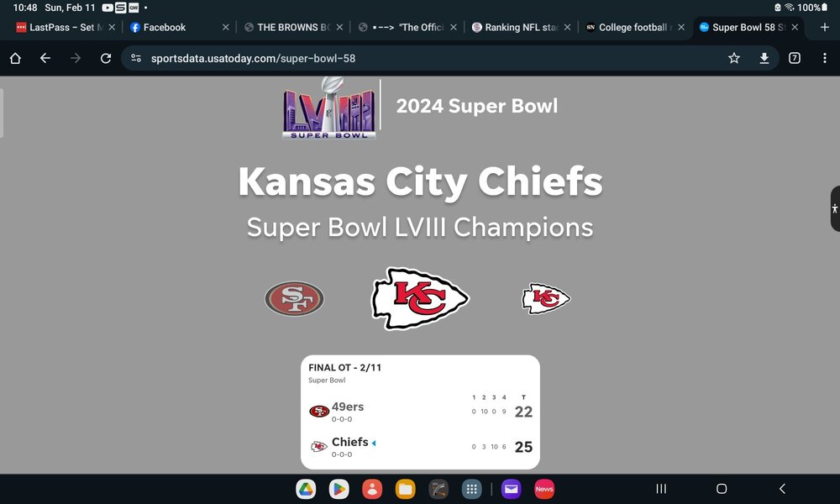Launch the red News app from the dock
This screenshot has width=840, height=504.
point(544,489)
